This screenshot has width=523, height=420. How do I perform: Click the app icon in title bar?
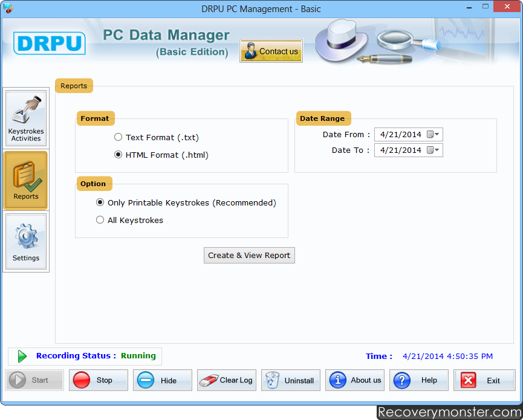click(x=8, y=8)
